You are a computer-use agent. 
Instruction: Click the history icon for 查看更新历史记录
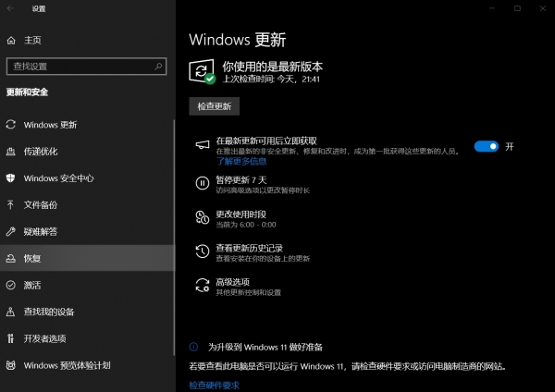[x=203, y=251]
